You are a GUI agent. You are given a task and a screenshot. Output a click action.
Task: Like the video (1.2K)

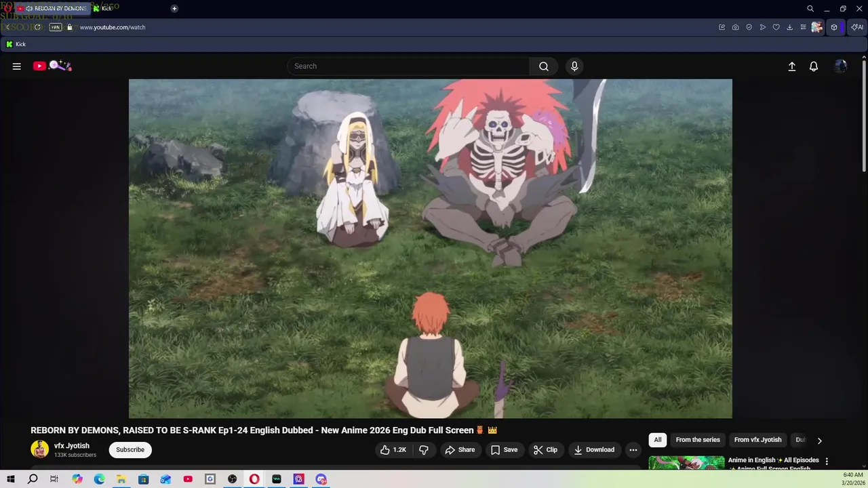tap(393, 450)
